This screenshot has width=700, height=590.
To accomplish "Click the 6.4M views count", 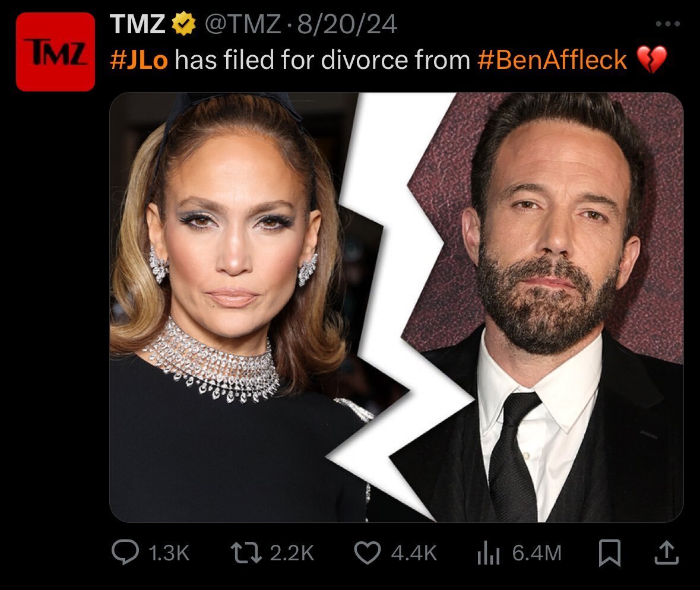I will pyautogui.click(x=537, y=553).
